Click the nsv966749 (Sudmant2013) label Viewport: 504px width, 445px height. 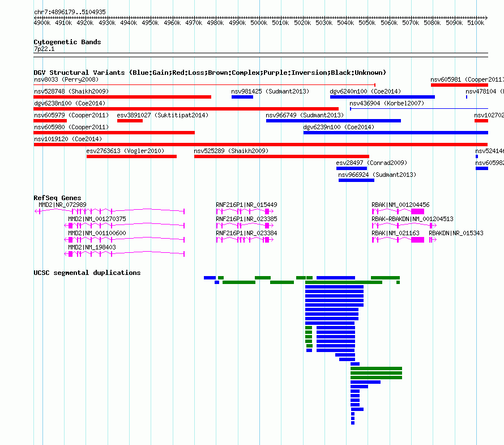(305, 115)
